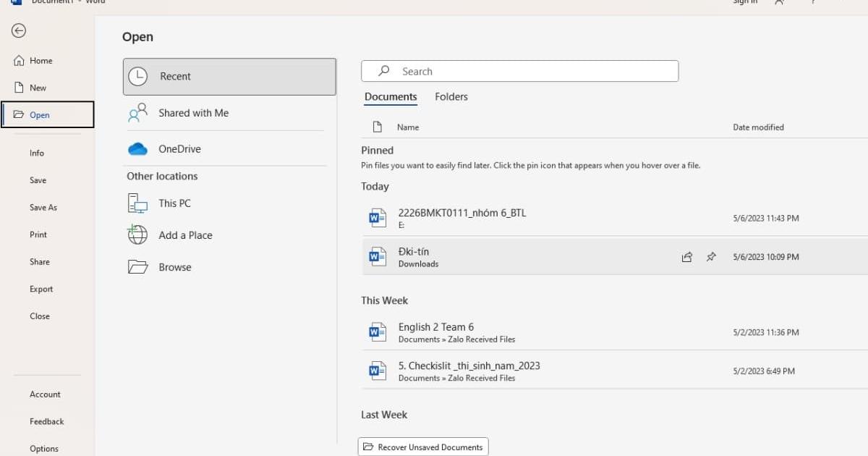
Task: Select This PC location
Action: [174, 203]
